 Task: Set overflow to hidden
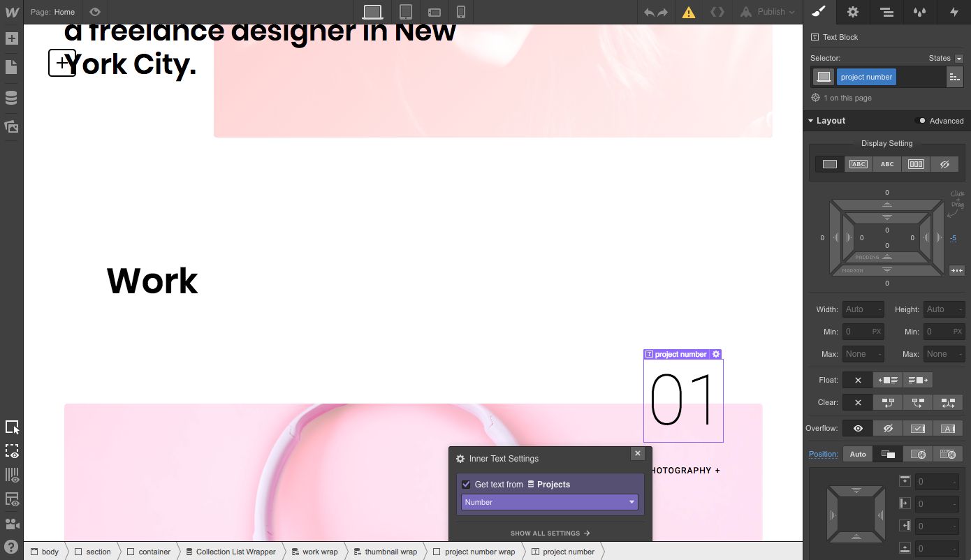(x=888, y=428)
